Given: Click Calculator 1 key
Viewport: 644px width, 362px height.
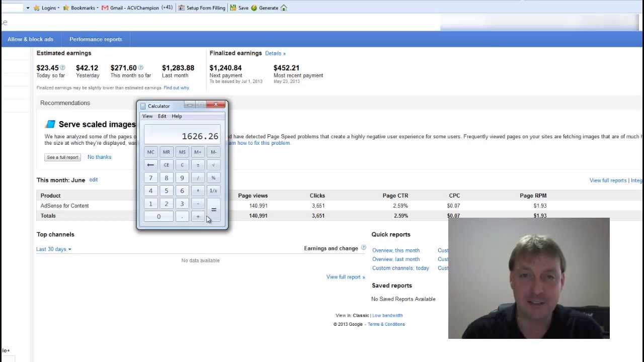Looking at the screenshot, I should coord(150,204).
